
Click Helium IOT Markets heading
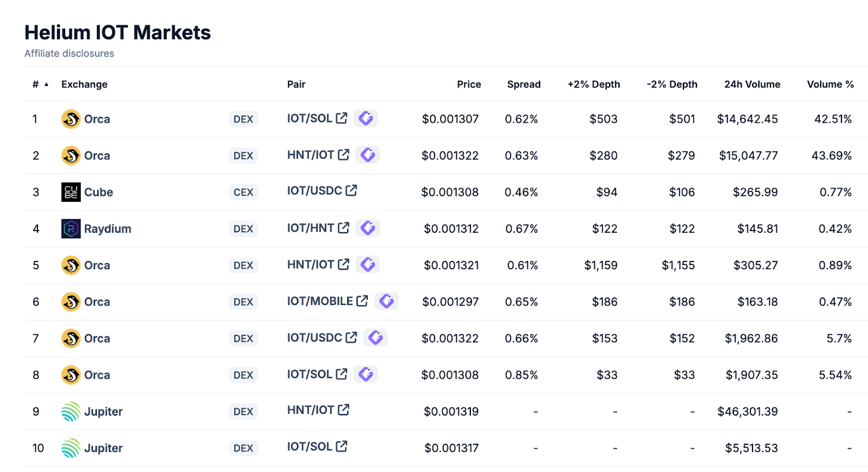click(x=118, y=33)
